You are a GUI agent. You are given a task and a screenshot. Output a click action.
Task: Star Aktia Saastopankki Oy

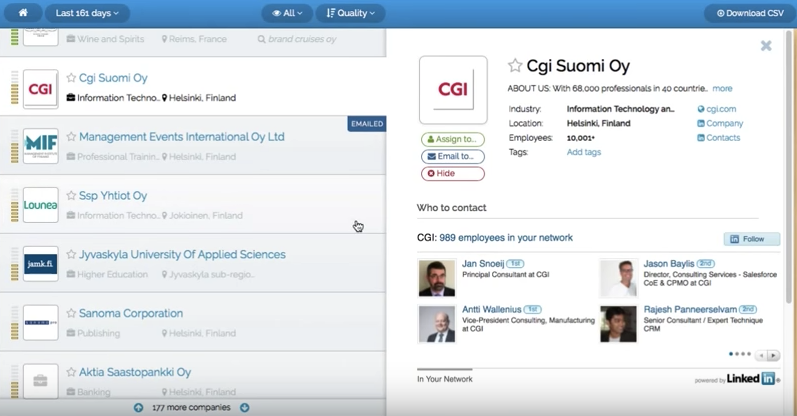(x=71, y=372)
